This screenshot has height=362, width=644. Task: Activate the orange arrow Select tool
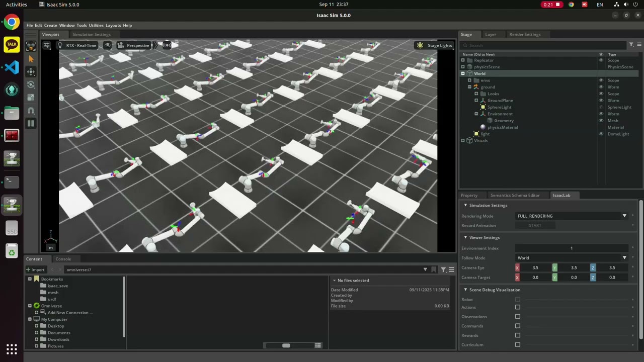pos(31,59)
